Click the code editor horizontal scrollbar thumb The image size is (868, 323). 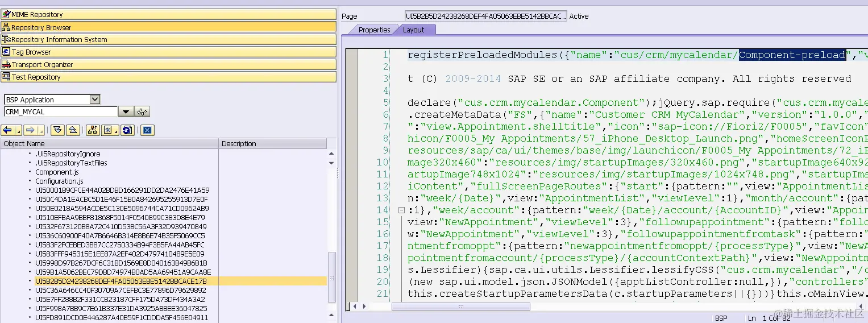(x=461, y=307)
